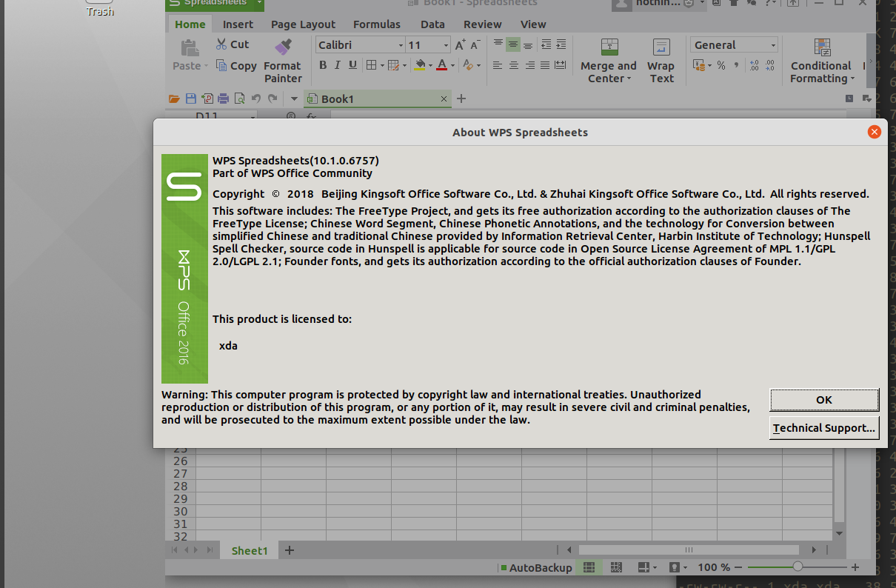Click the Print icon in quick toolbar

click(x=223, y=98)
